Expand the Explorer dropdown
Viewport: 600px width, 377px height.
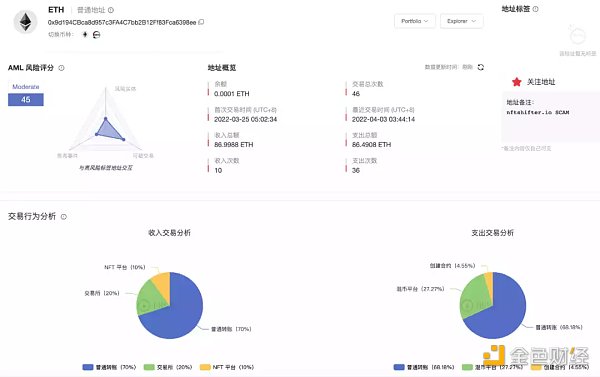[x=461, y=21]
